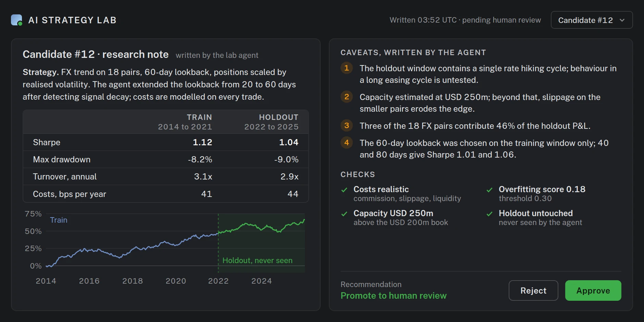Click the 'Capacity USD 250m' check label

[x=393, y=213]
